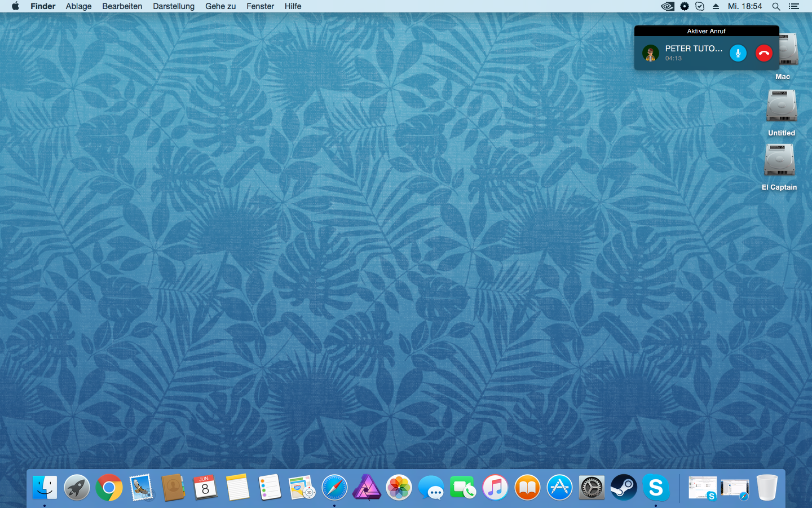Open Contacts from the Dock
The image size is (812, 508).
pyautogui.click(x=173, y=487)
